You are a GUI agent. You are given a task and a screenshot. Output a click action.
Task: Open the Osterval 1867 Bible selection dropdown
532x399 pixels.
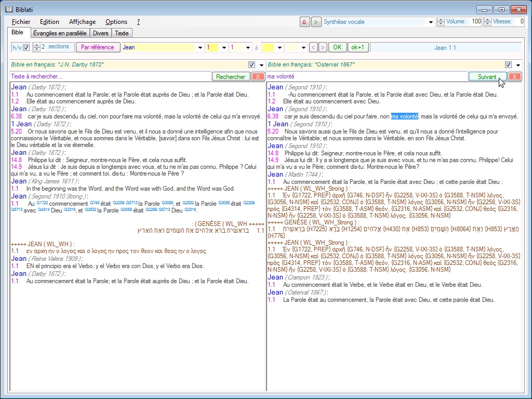point(518,64)
